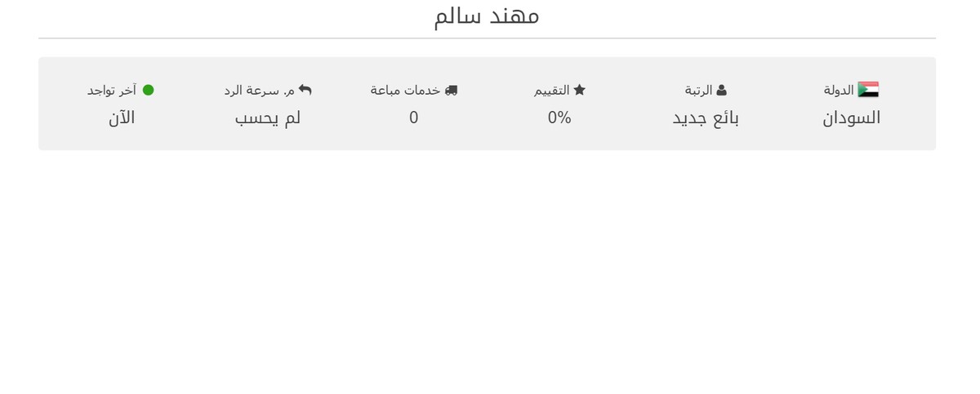Click the خدمات مباعة label

tap(405, 91)
